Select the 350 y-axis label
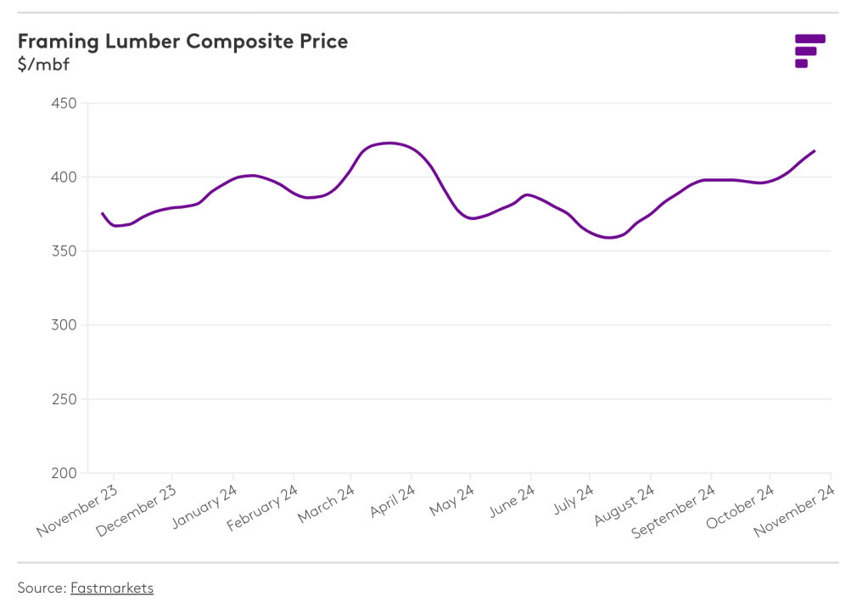This screenshot has width=868, height=608. (64, 251)
